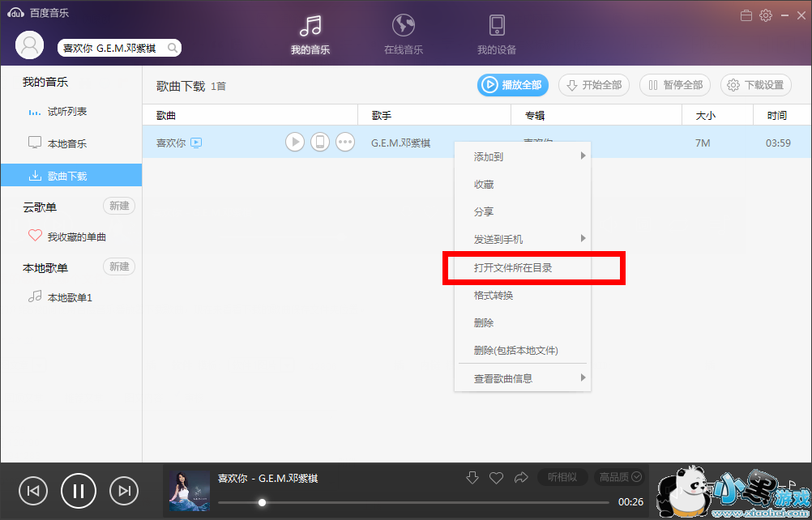
Task: Choose 删除 from the context menu
Action: point(523,323)
